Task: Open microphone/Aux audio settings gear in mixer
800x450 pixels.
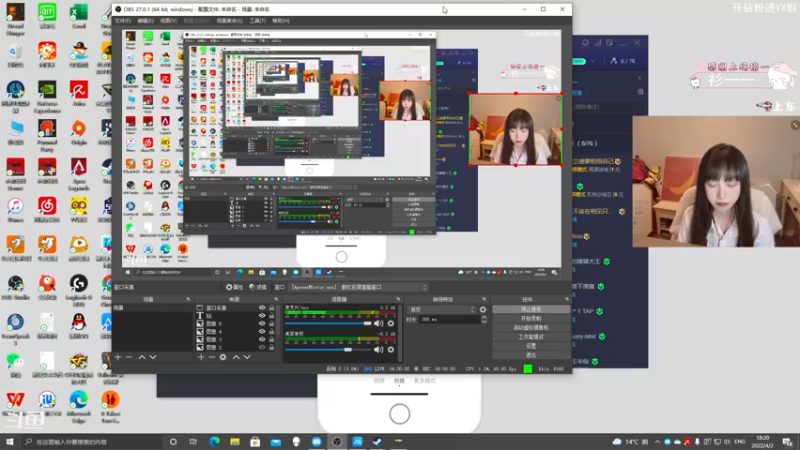Action: click(x=391, y=323)
